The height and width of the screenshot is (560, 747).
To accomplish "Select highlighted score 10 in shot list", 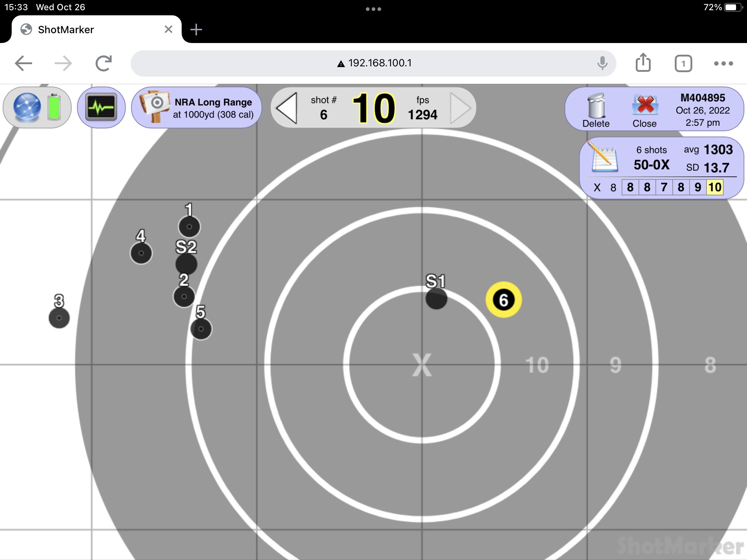I will point(715,187).
